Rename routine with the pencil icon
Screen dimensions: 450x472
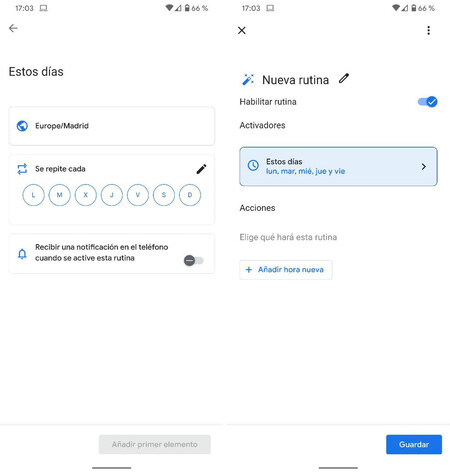tap(344, 79)
